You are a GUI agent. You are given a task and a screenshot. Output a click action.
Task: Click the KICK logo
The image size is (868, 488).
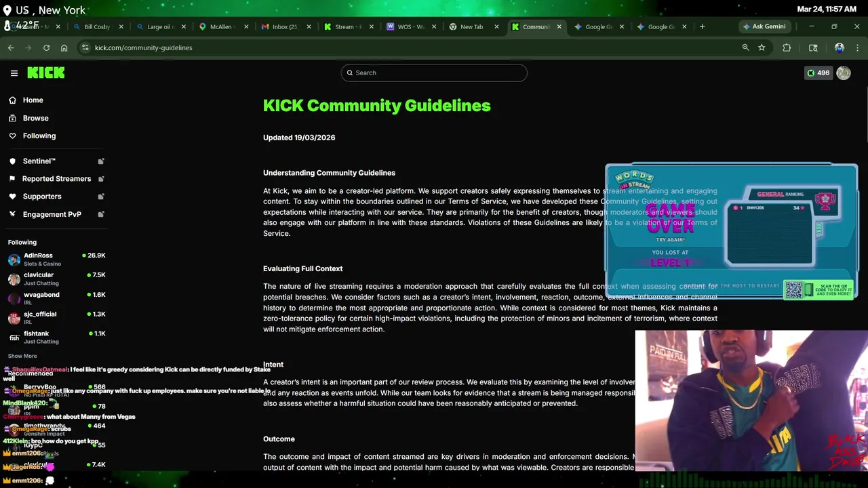pos(46,73)
